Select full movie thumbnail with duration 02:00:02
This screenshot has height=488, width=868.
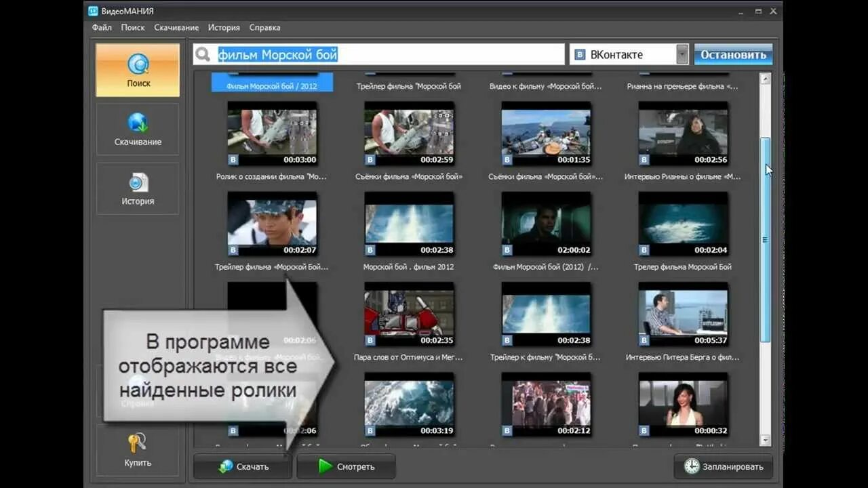[546, 224]
